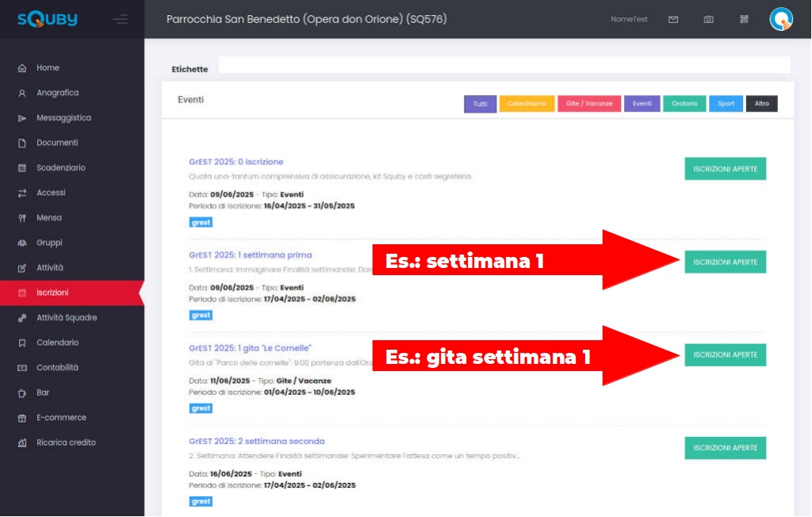Click the Iscrizioni calendar icon
This screenshot has width=812, height=517.
coord(21,293)
